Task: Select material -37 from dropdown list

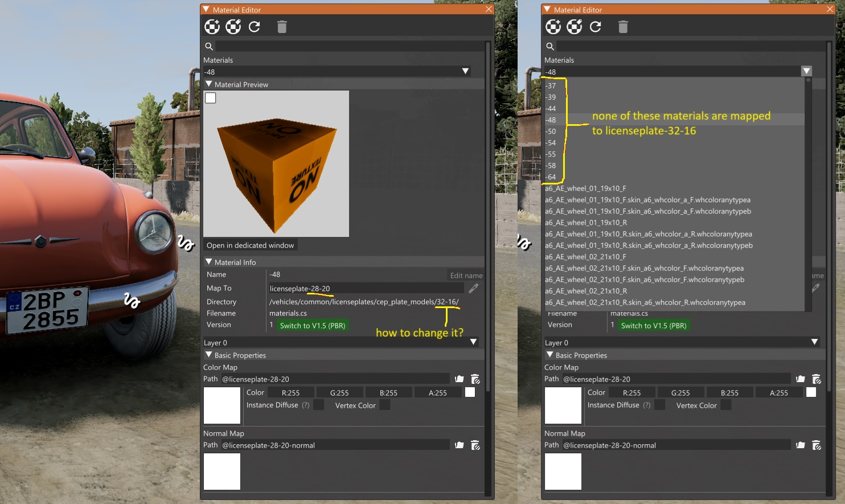Action: click(x=674, y=86)
